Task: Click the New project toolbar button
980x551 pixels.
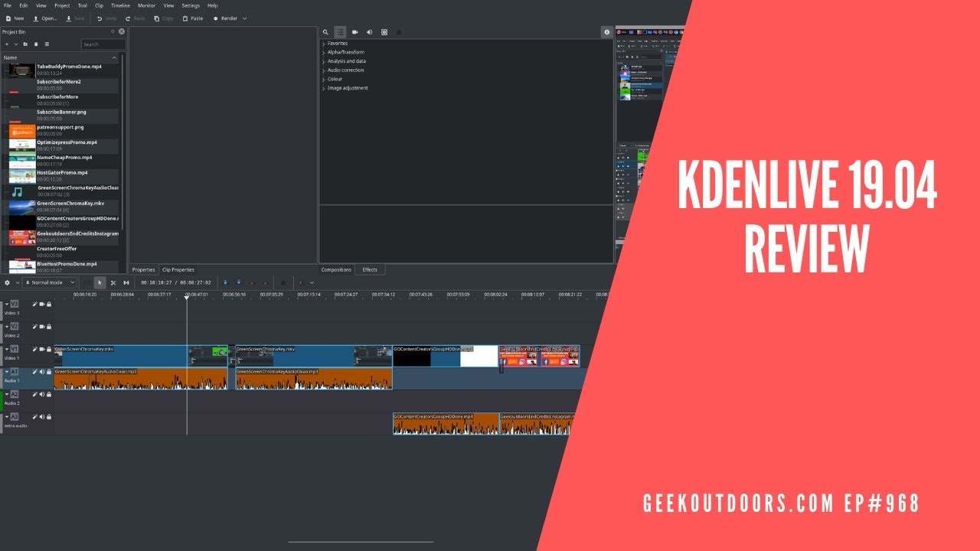Action: pos(14,18)
